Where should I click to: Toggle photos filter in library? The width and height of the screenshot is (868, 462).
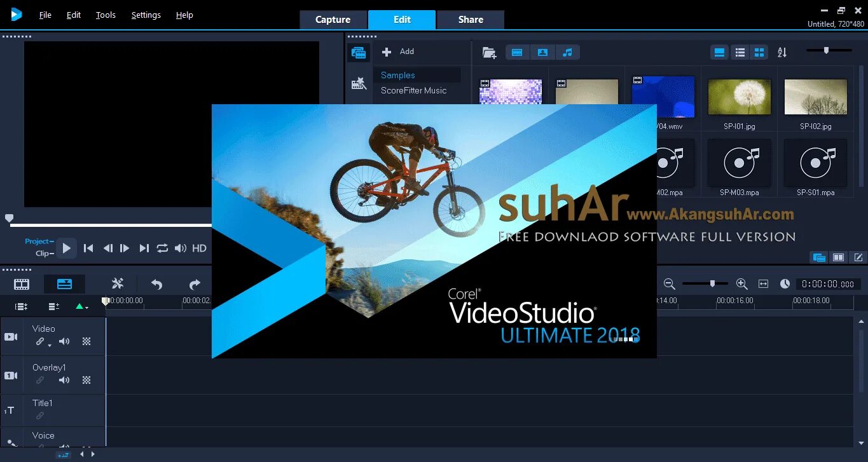pos(542,53)
